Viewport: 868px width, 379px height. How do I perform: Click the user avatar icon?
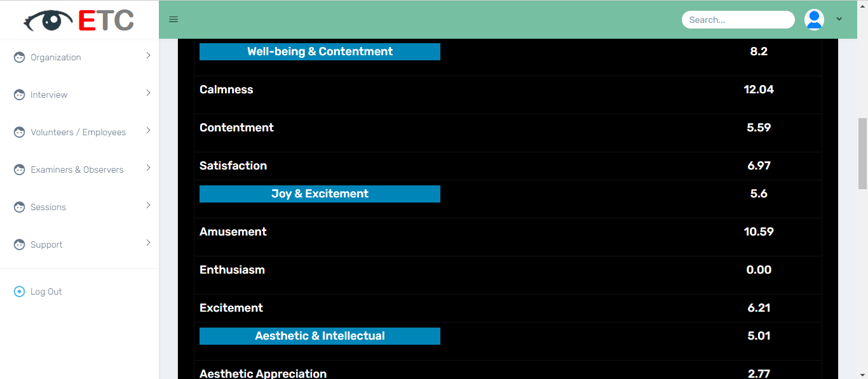[814, 20]
